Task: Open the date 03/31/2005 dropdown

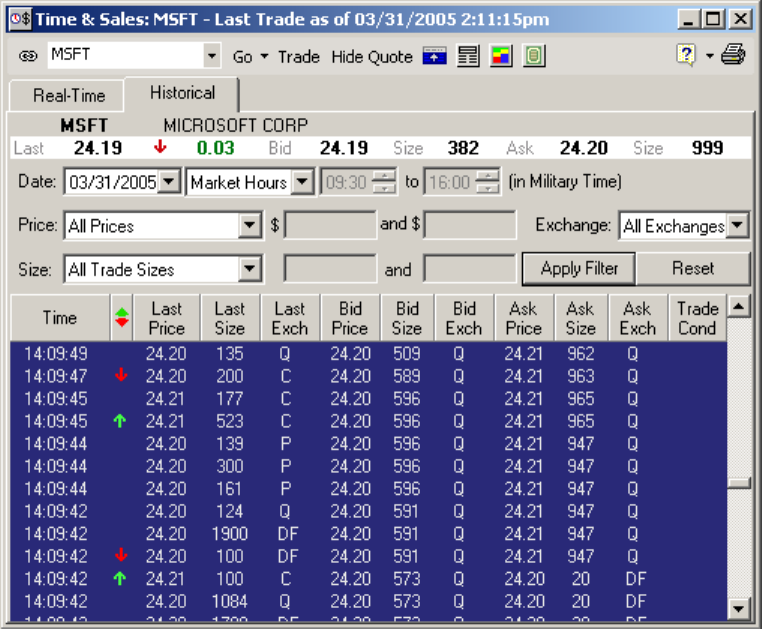Action: click(x=169, y=182)
